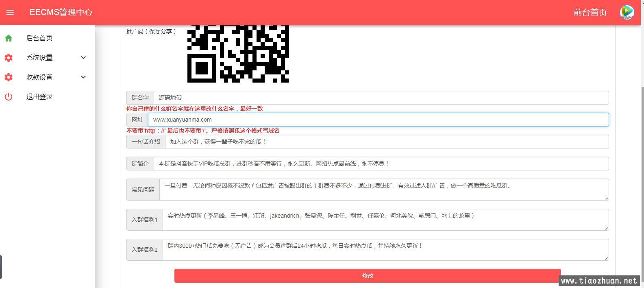
Task: Click the red hint starting 不要带'http
Action: coord(203,131)
